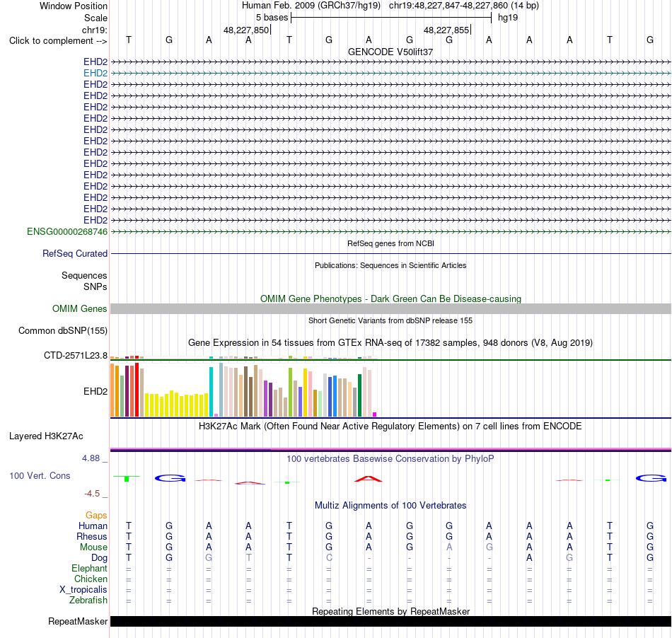The width and height of the screenshot is (672, 638).
Task: Open the ENSG00000268746 gene label
Action: tap(67, 232)
